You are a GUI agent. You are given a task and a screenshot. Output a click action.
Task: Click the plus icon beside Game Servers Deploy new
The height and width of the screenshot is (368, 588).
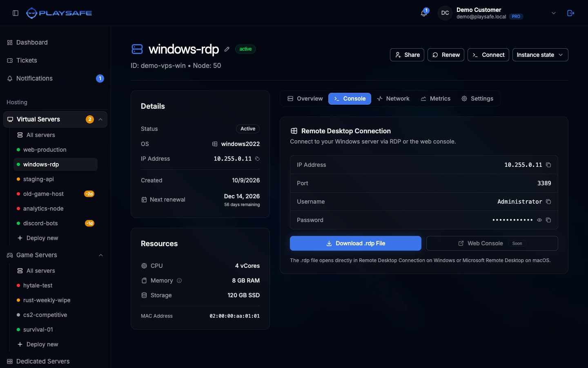(x=20, y=344)
